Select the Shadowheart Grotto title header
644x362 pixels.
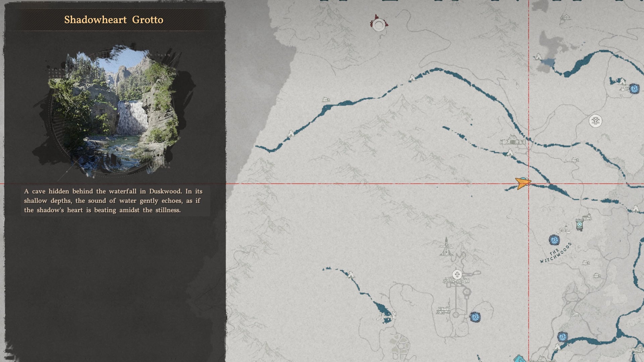[x=114, y=20]
